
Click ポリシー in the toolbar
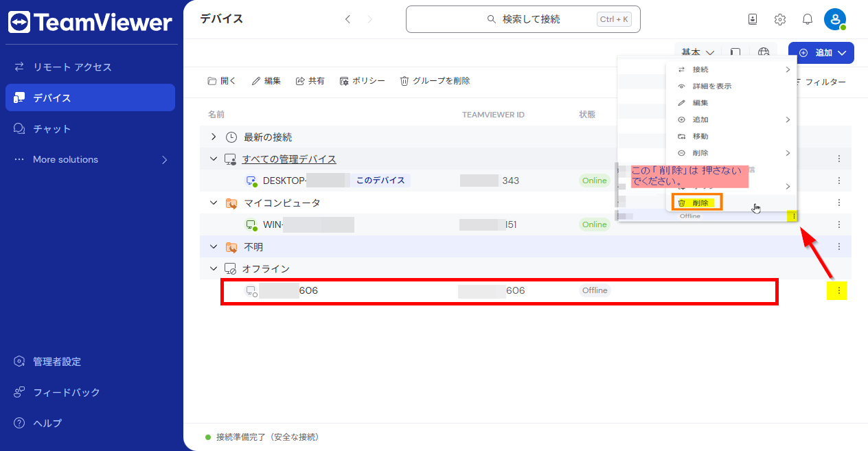[362, 81]
